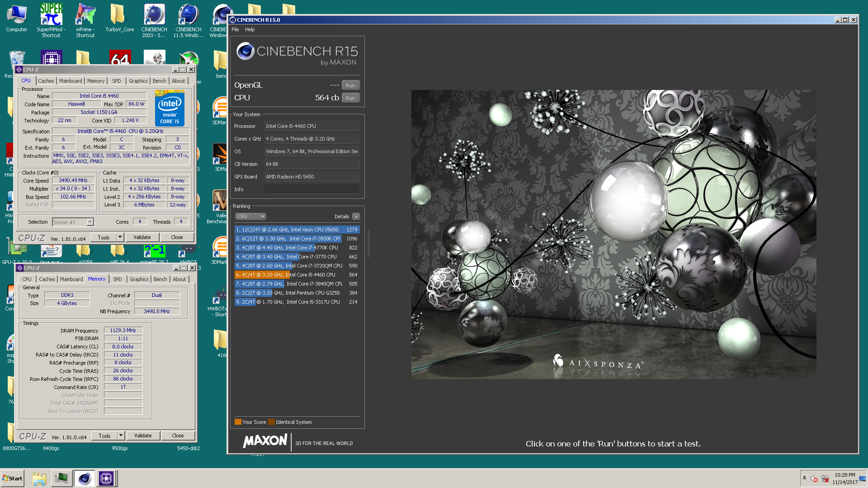This screenshot has width=868, height=488.
Task: Select the p95 26.6 folder icon
Action: pyautogui.click(x=119, y=253)
